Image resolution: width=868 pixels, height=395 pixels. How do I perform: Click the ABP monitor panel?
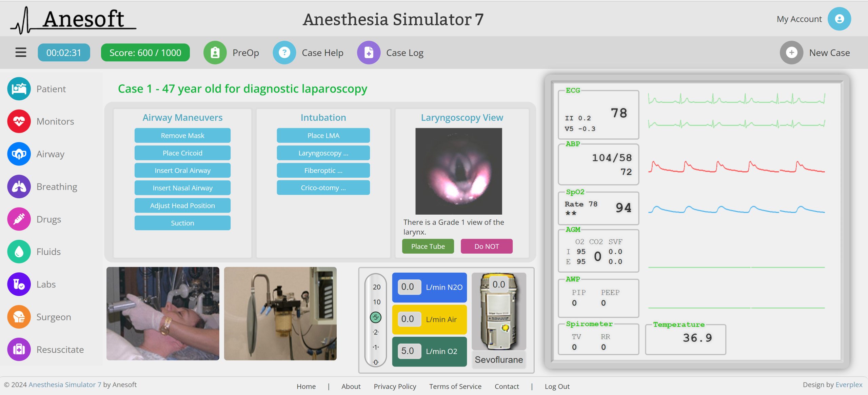click(598, 164)
